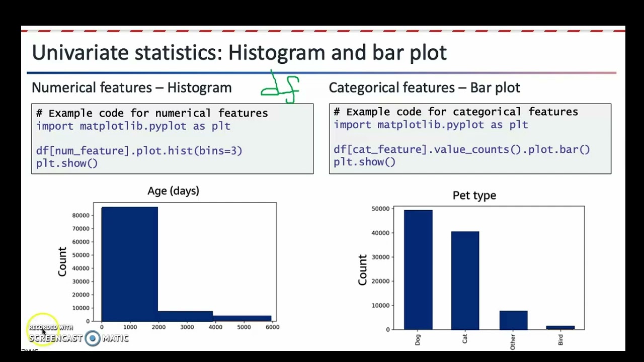Click the histogram bar spanning 4000 to 6000 days
Screen dimensions: 644x362
243,318
